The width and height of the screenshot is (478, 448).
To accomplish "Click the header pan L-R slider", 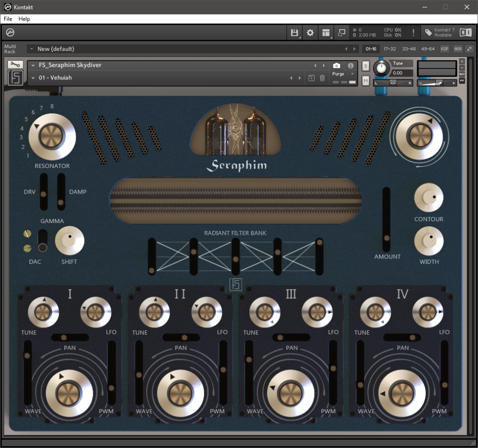I will (393, 83).
